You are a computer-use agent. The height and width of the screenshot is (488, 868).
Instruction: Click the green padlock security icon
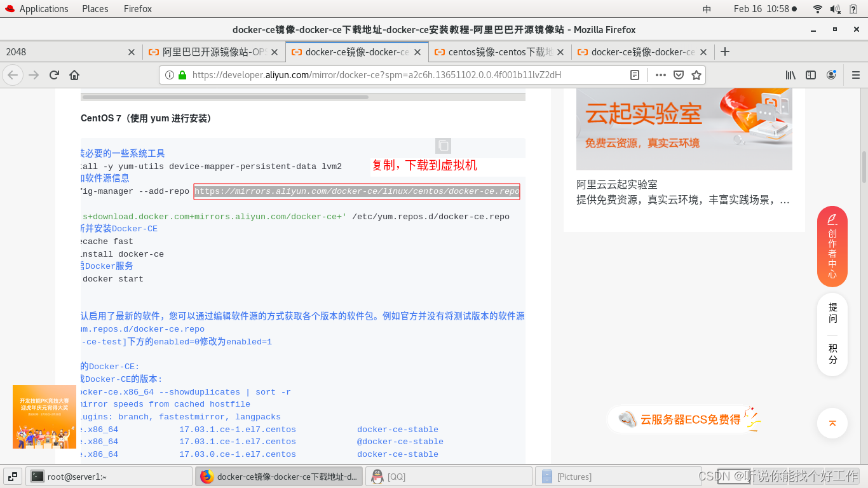182,75
